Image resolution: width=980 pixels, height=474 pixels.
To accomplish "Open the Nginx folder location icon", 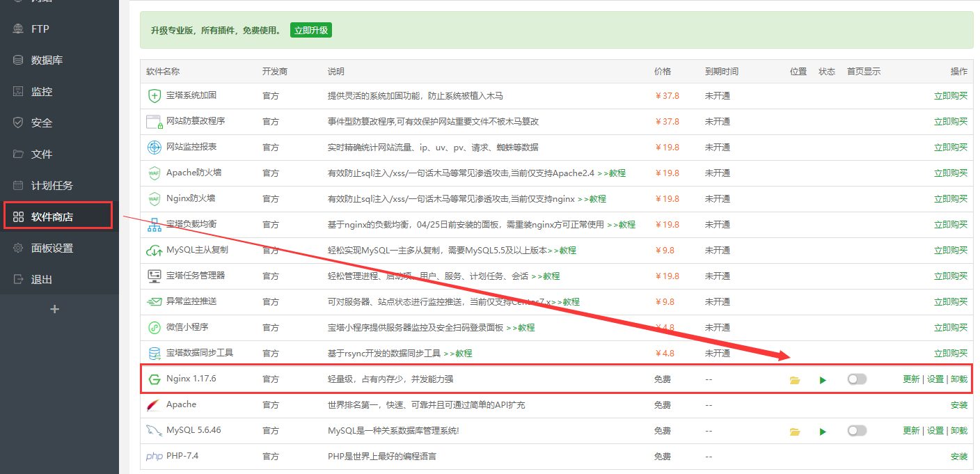I will point(795,380).
